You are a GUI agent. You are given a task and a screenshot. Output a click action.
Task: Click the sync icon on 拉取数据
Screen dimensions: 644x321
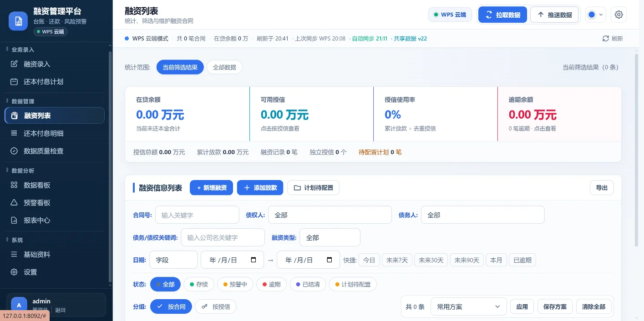pos(489,15)
